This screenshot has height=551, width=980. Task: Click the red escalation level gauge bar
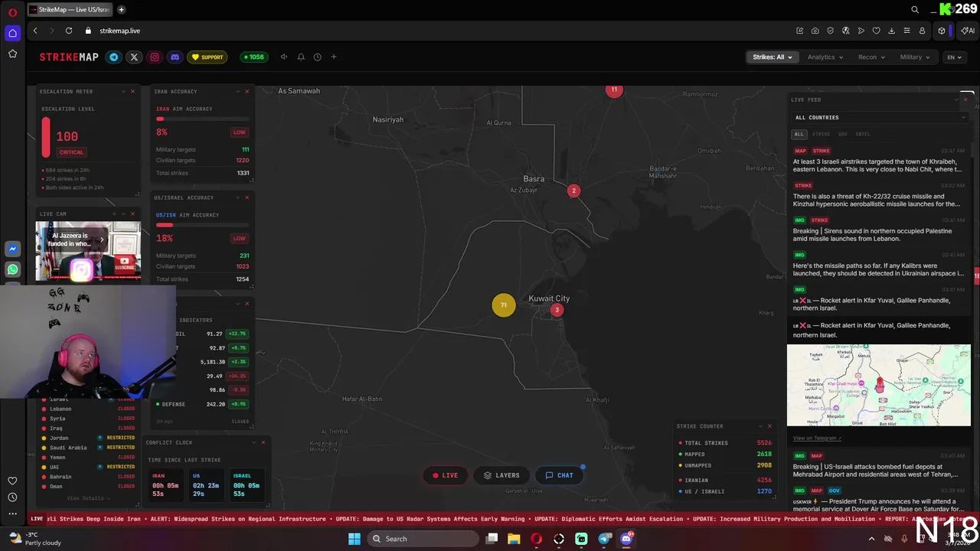[x=46, y=137]
